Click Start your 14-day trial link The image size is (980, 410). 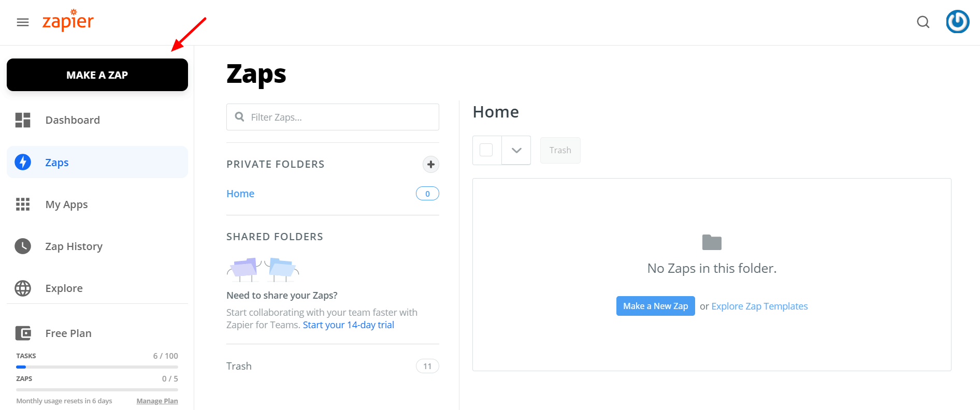coord(349,325)
